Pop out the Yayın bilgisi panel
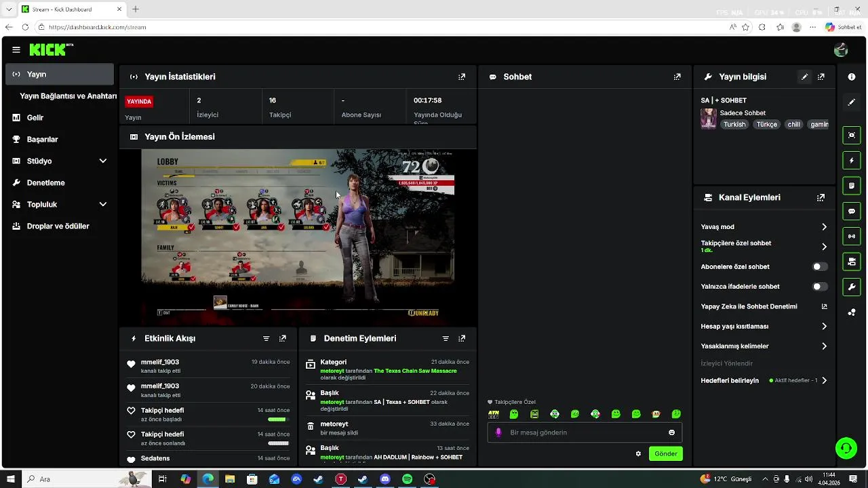Viewport: 868px width, 488px height. coord(821,77)
